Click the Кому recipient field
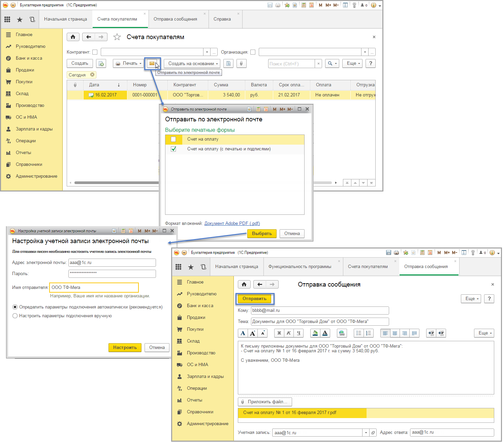The height and width of the screenshot is (442, 504). (320, 311)
